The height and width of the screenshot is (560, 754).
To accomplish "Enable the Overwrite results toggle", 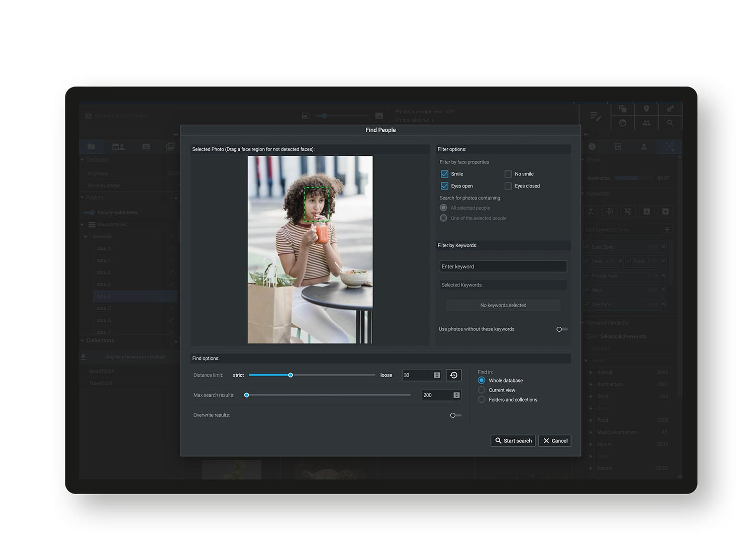I will (x=455, y=415).
